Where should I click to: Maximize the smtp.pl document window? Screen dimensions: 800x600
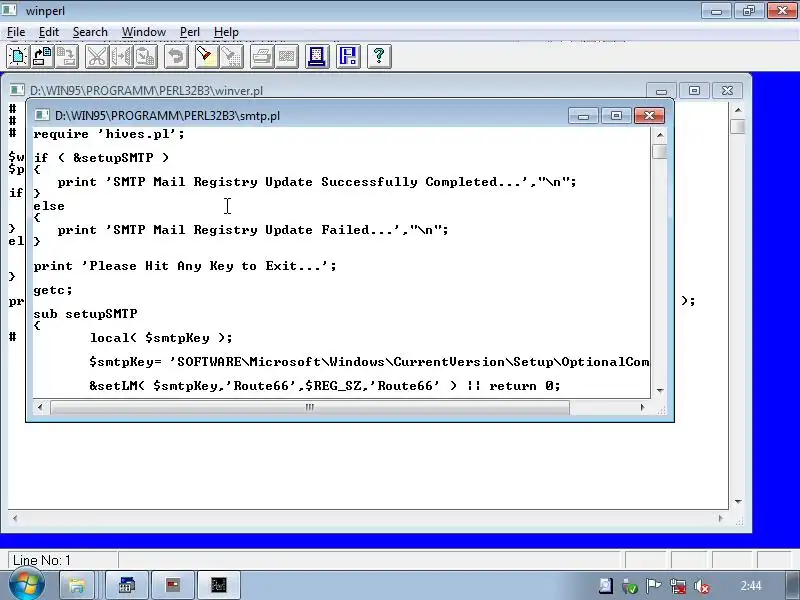(616, 116)
